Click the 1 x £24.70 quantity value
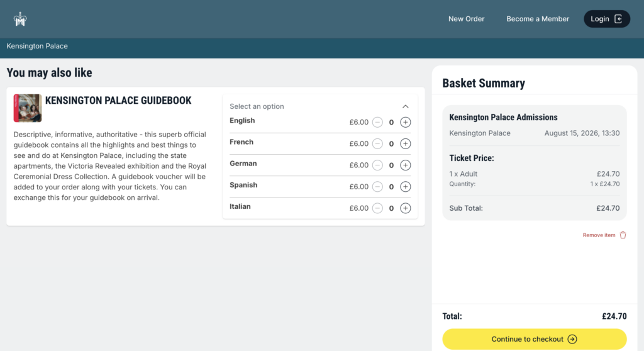Image resolution: width=644 pixels, height=351 pixels. click(605, 184)
